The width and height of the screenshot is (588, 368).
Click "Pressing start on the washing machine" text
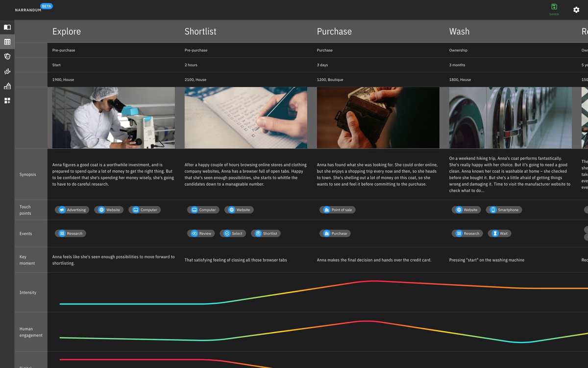tap(487, 260)
